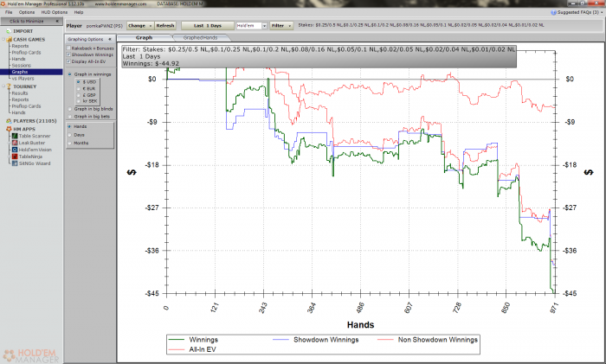
Task: Select the highlighted Graphs tree item
Action: pos(31,72)
